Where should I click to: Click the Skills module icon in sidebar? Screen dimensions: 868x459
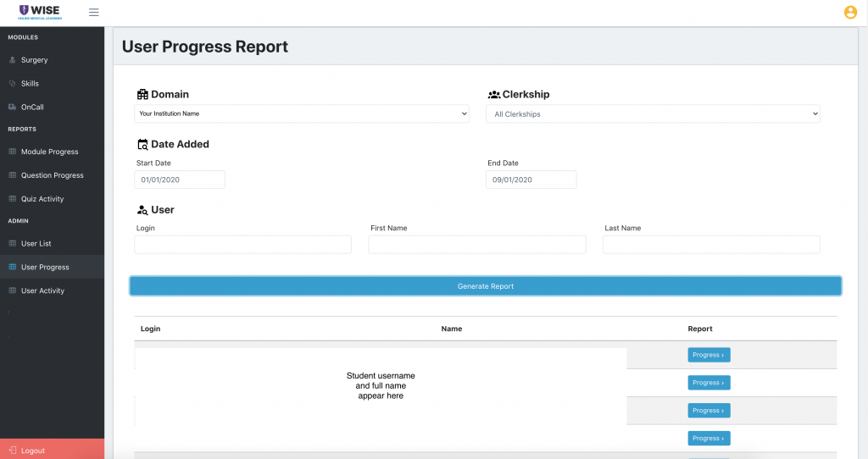pos(12,84)
